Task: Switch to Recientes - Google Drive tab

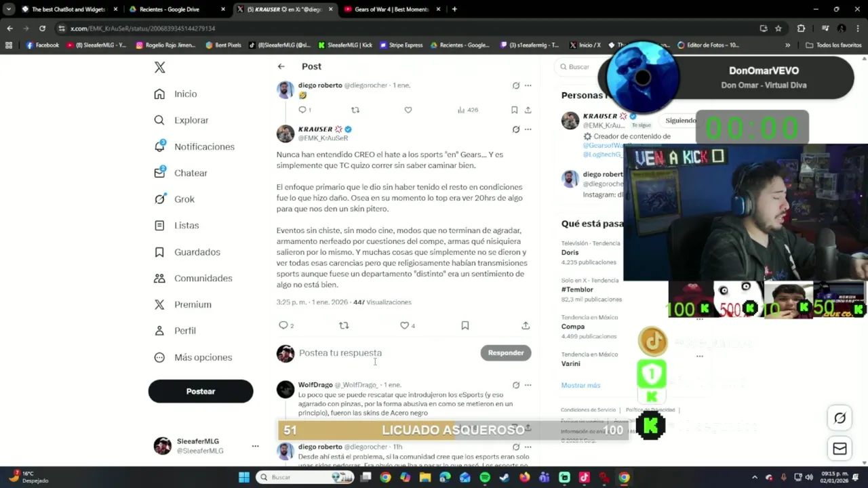Action: click(x=178, y=9)
